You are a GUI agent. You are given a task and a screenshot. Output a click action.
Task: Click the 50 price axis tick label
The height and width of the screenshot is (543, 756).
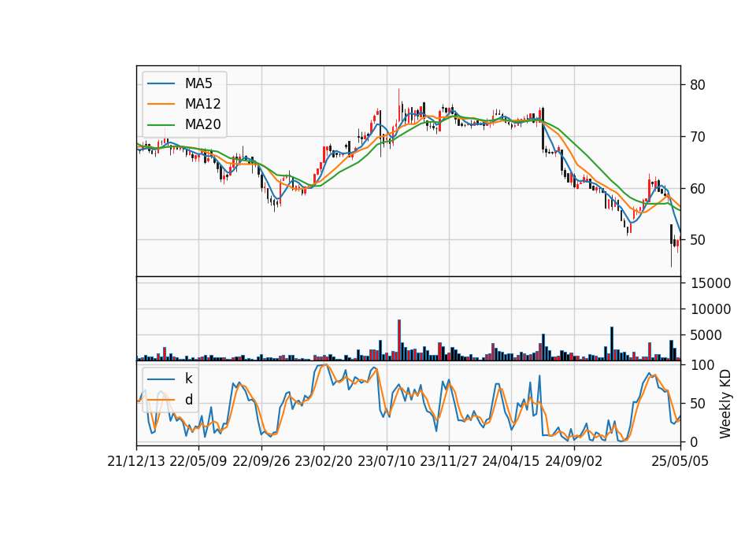click(x=697, y=240)
